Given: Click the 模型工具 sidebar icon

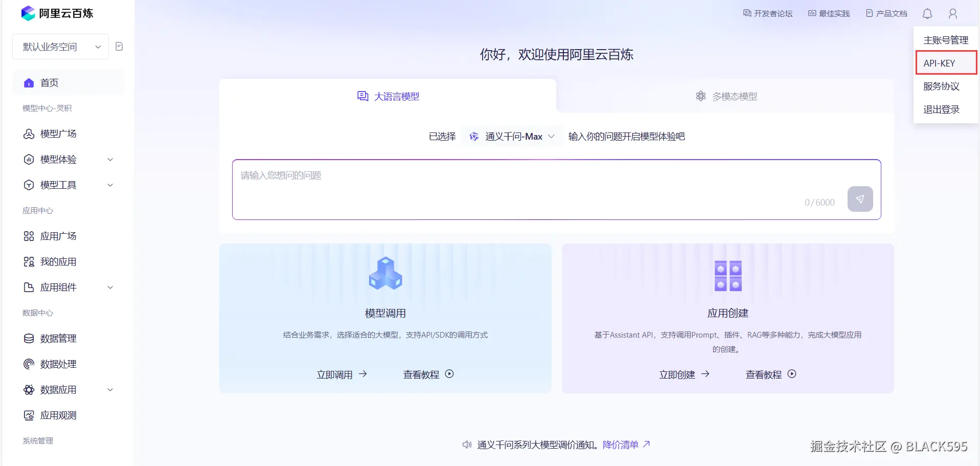Looking at the screenshot, I should (x=29, y=185).
